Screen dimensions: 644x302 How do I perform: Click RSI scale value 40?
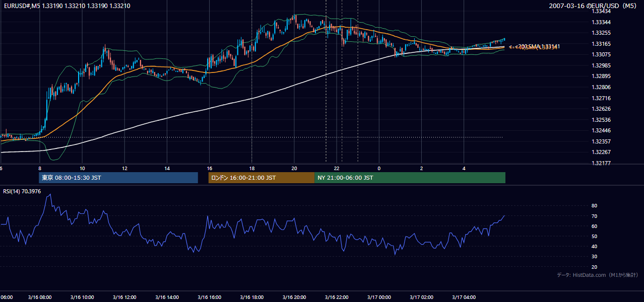coord(595,247)
